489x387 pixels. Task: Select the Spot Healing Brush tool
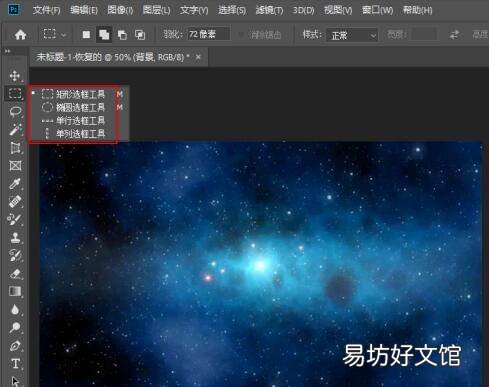(15, 202)
